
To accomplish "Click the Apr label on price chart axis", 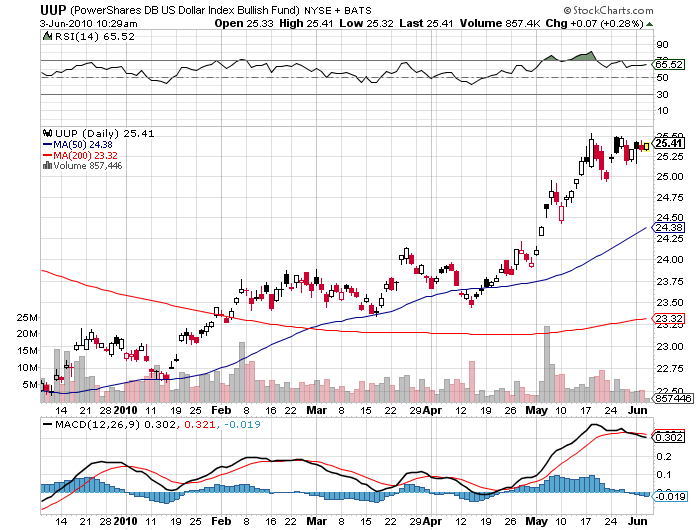I will click(432, 410).
